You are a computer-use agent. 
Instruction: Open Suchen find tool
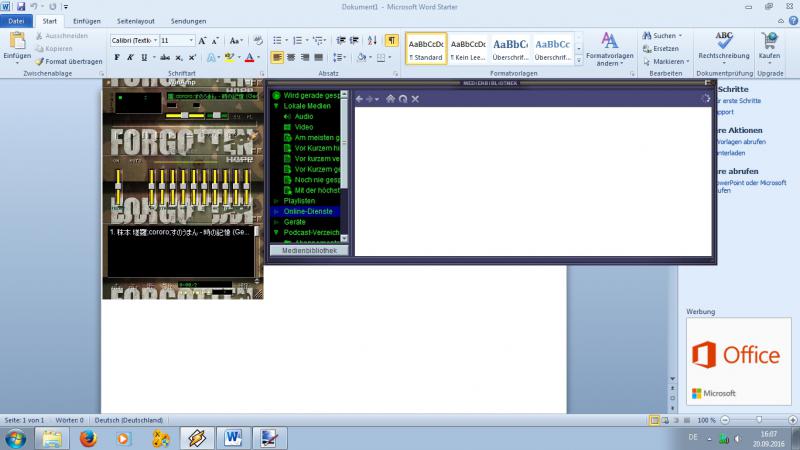[x=662, y=36]
